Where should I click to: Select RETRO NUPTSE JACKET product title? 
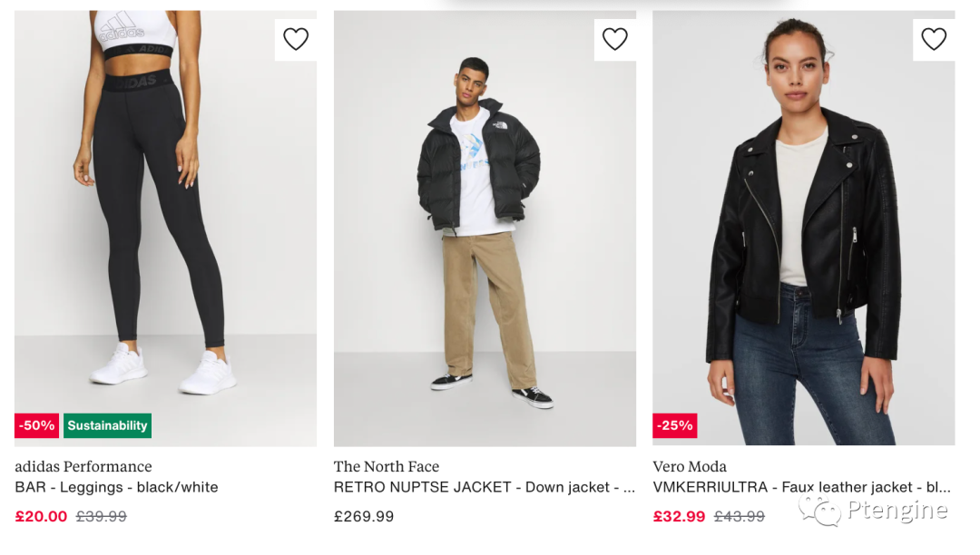(x=484, y=487)
